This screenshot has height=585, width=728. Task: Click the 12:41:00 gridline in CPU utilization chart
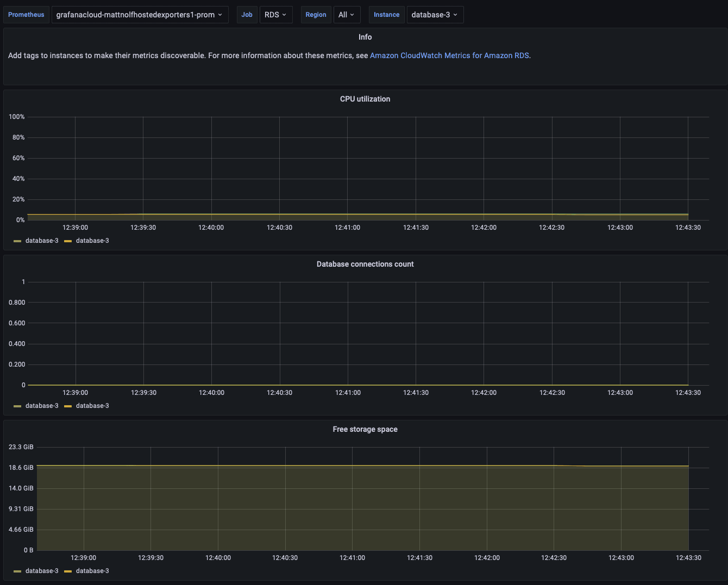pyautogui.click(x=348, y=168)
